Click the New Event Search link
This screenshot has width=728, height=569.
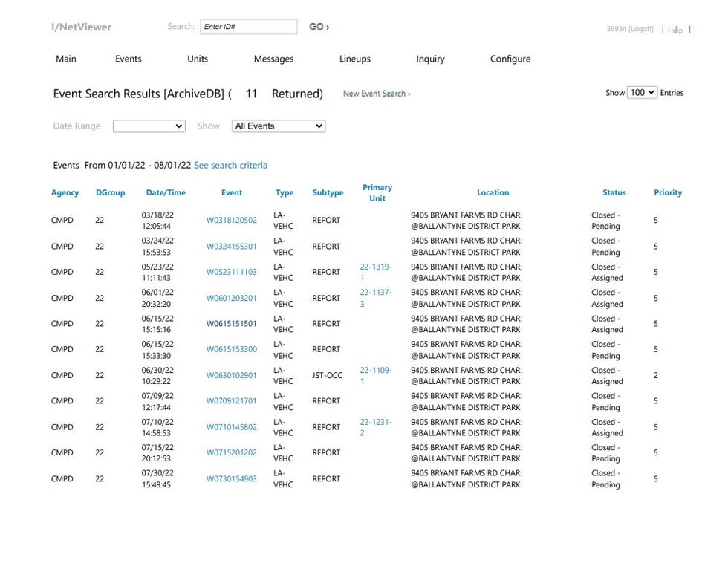[376, 94]
